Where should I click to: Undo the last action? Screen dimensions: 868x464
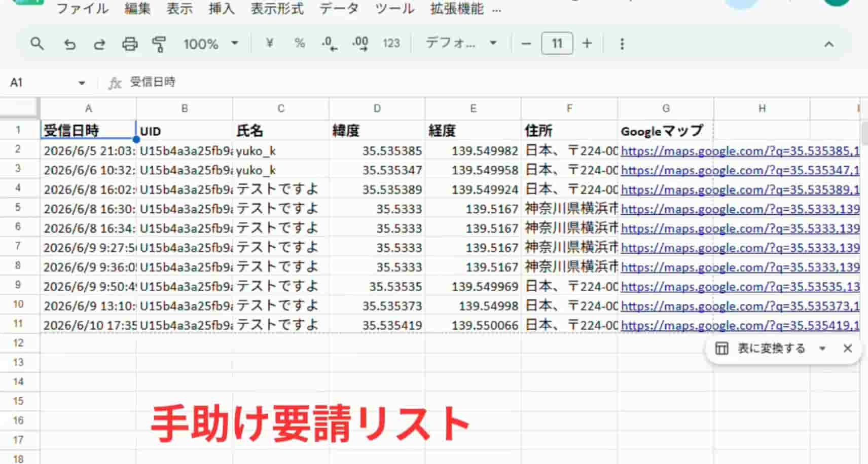[69, 44]
